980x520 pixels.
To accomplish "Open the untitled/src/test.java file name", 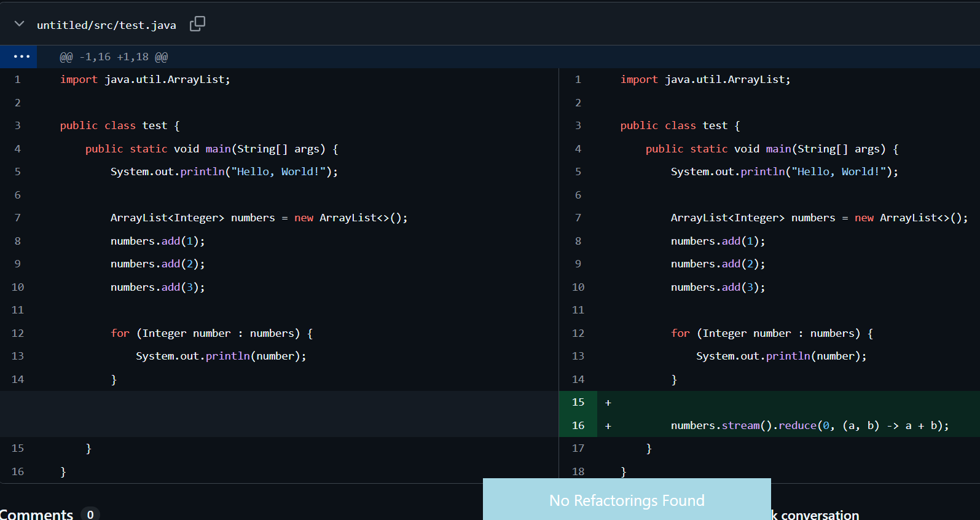I will [x=106, y=25].
